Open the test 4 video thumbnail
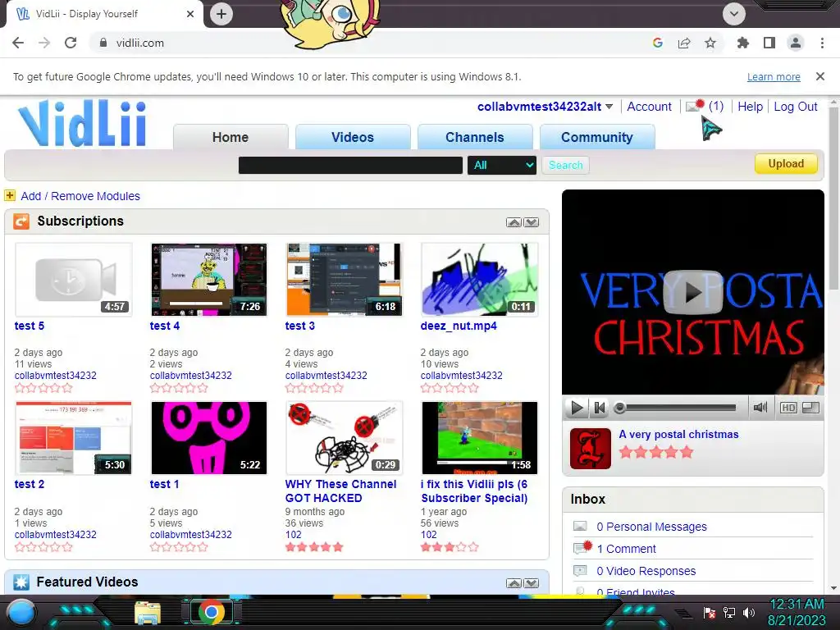 point(209,279)
